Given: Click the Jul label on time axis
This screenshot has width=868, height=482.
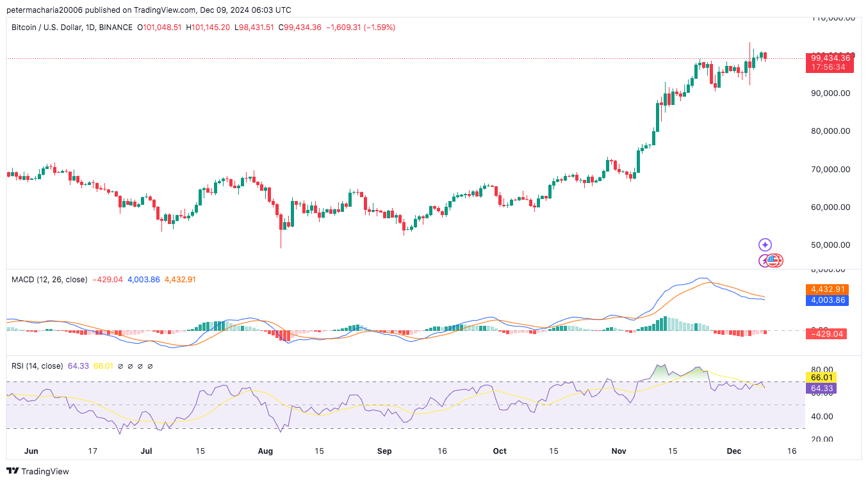Looking at the screenshot, I should pos(146,451).
